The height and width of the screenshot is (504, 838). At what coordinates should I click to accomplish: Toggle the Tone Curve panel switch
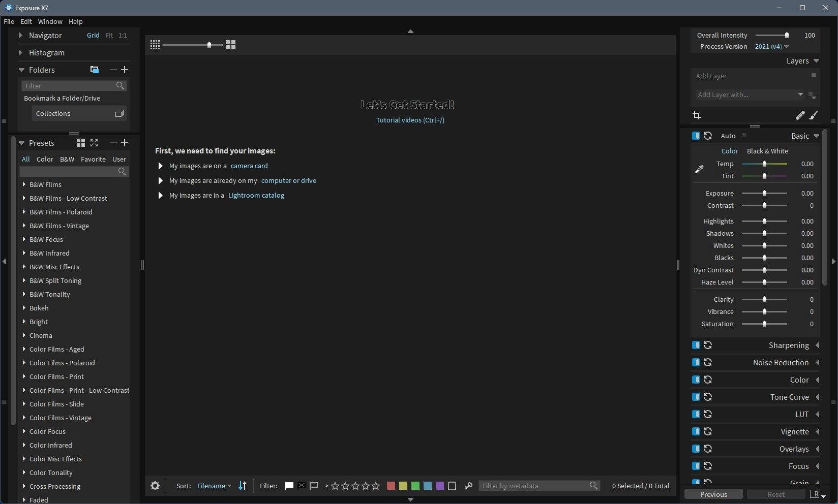(x=696, y=397)
